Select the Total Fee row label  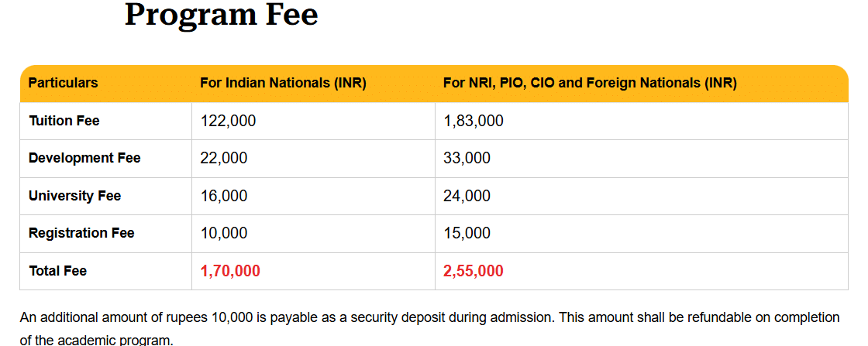(58, 271)
